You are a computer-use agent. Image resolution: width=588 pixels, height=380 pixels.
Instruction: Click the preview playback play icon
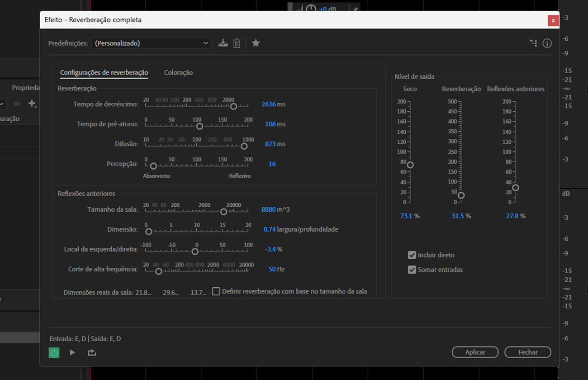[x=72, y=352]
